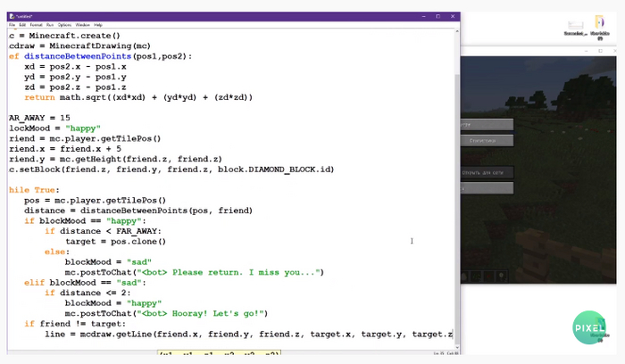Open the Window menu in IDLE
Image resolution: width=625 pixels, height=364 pixels.
tap(82, 25)
